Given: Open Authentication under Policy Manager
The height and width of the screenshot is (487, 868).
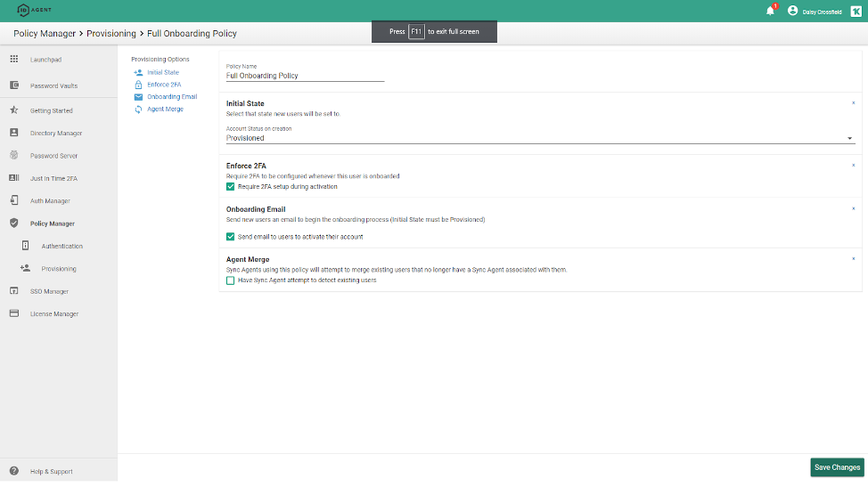Looking at the screenshot, I should pos(62,246).
